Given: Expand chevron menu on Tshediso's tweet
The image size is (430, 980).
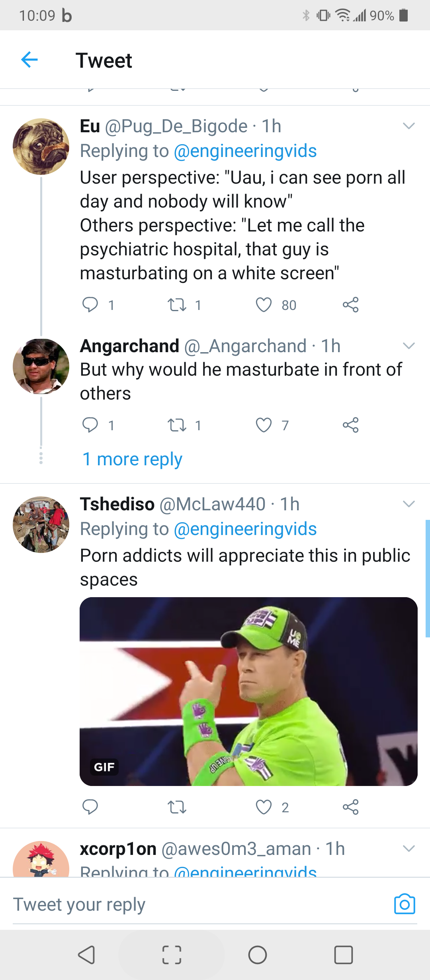Looking at the screenshot, I should point(409,504).
